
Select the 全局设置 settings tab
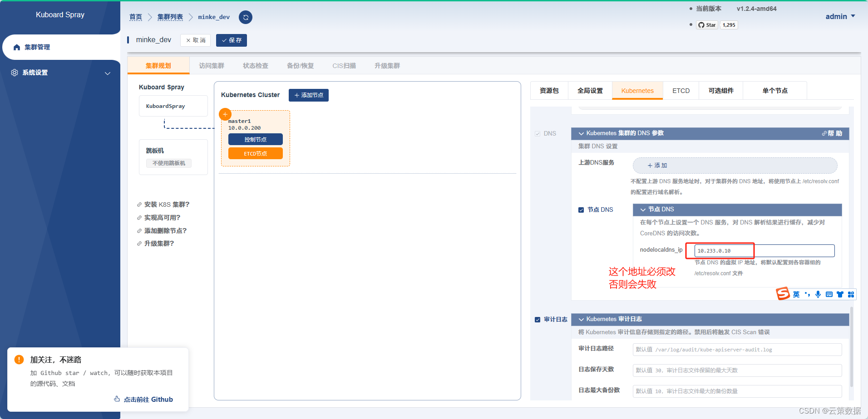pyautogui.click(x=590, y=91)
